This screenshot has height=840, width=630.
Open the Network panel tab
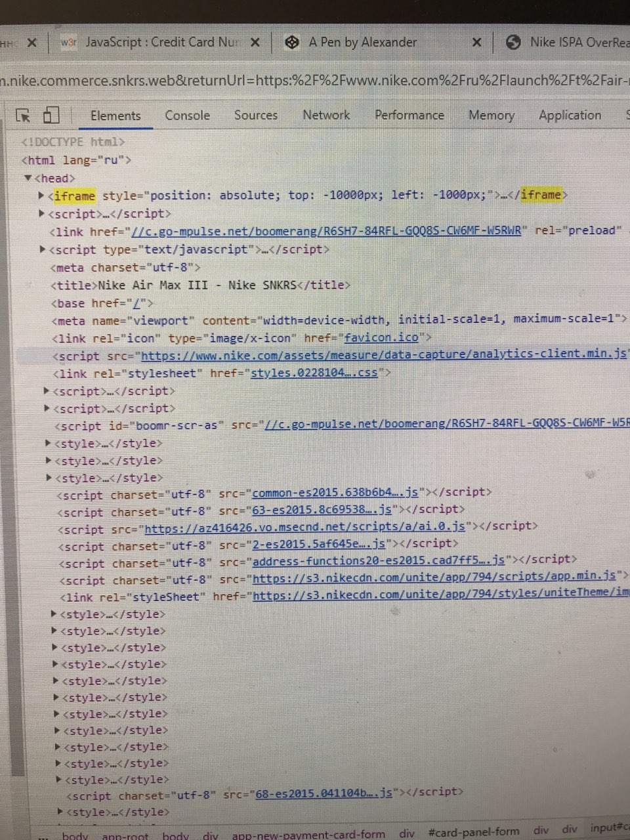[x=326, y=115]
